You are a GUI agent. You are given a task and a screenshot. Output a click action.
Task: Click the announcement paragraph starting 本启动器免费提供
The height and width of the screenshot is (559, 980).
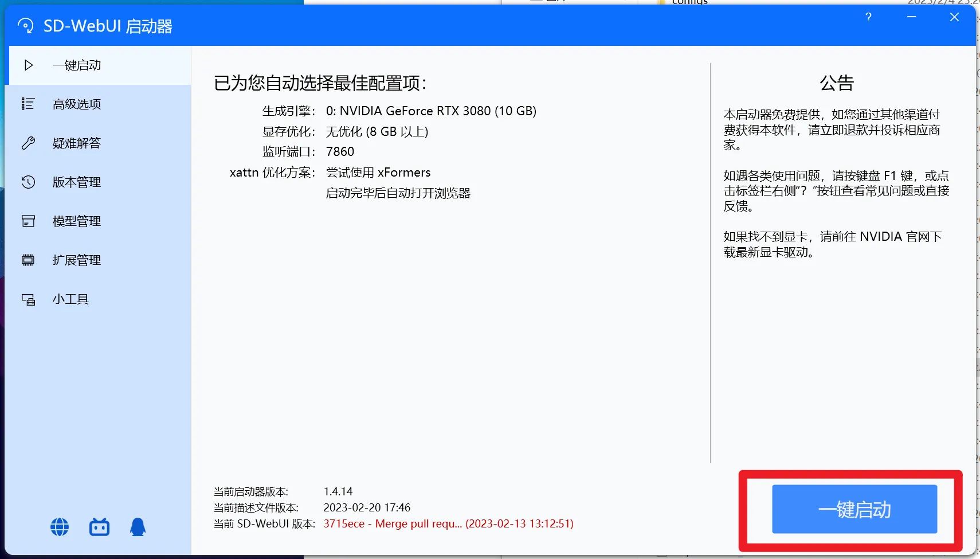(x=832, y=130)
